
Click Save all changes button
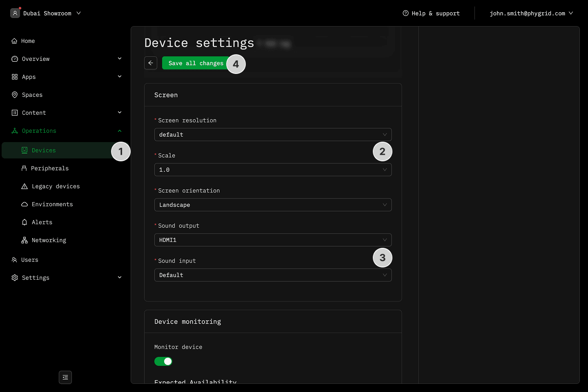pos(196,63)
